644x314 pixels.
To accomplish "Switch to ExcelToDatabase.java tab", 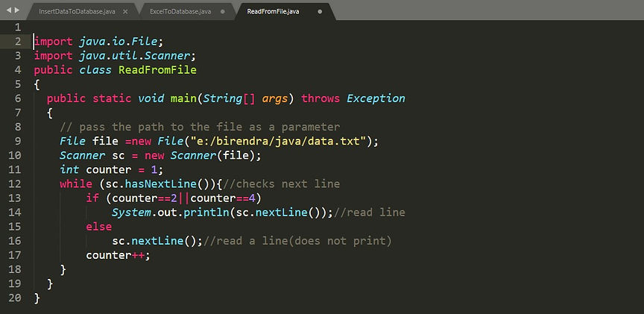I will click(180, 11).
